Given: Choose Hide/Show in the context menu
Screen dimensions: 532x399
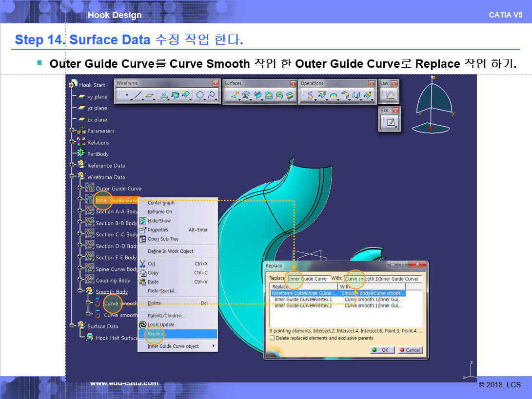Looking at the screenshot, I should [159, 221].
